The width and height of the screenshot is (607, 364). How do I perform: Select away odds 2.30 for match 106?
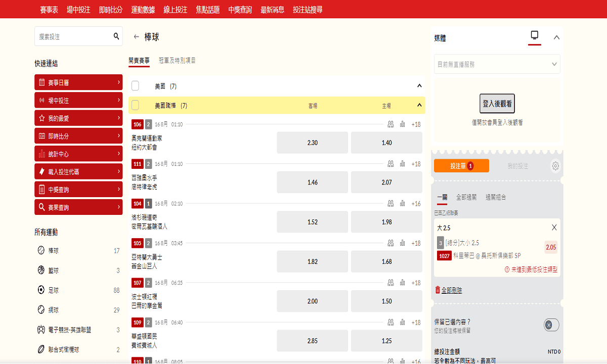[313, 143]
